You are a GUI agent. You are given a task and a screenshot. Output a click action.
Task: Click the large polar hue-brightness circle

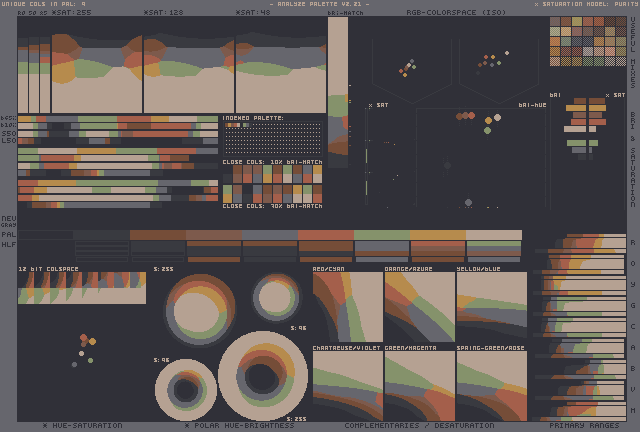[x=262, y=375]
